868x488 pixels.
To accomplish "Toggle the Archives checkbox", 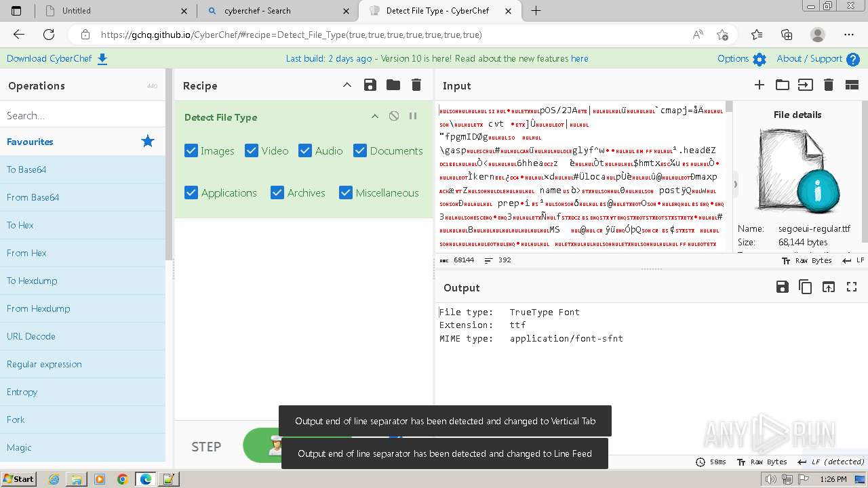I will click(277, 192).
